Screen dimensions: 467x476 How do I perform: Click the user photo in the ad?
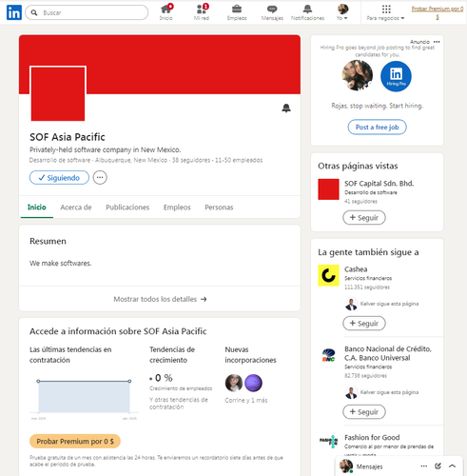pyautogui.click(x=358, y=76)
